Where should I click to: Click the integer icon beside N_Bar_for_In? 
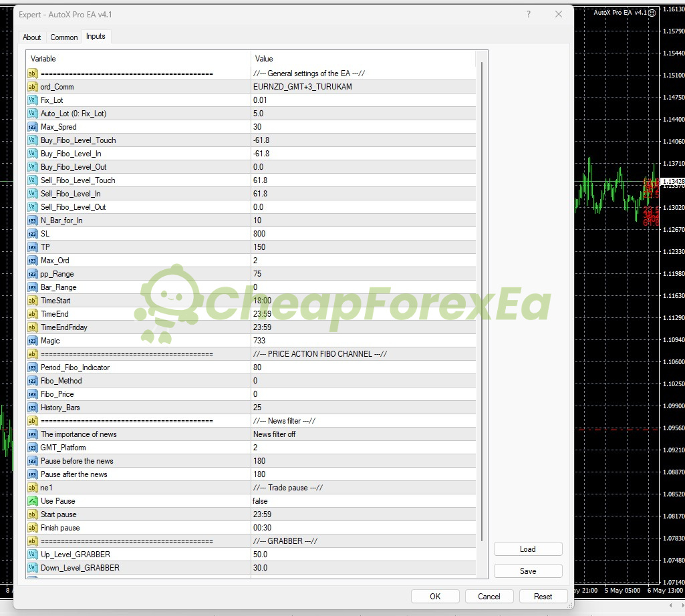pos(33,220)
